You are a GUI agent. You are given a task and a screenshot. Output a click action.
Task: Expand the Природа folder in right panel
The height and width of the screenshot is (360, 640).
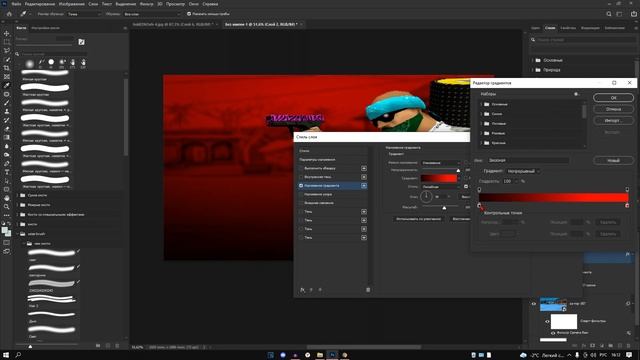533,70
